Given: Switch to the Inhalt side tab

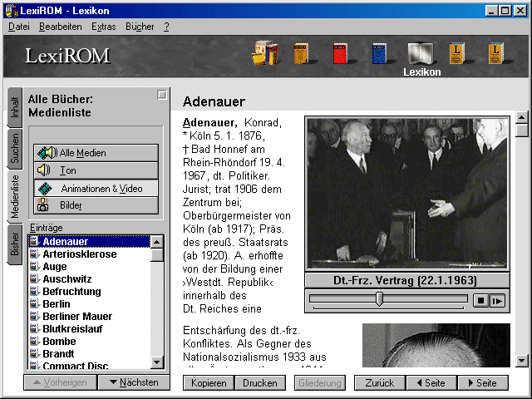Looking at the screenshot, I should [15, 107].
